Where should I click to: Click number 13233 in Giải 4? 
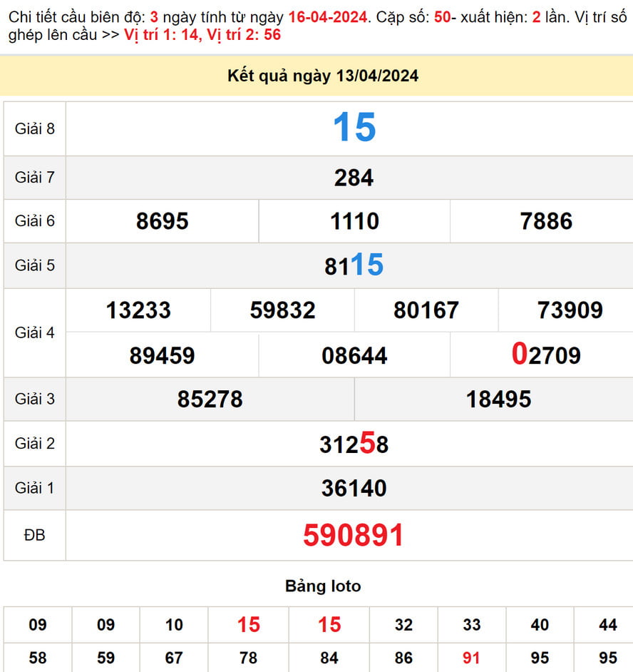tap(140, 310)
